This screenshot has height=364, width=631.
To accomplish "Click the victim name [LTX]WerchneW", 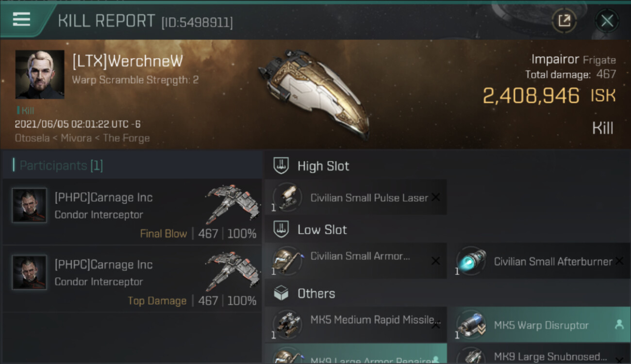I will tap(128, 61).
